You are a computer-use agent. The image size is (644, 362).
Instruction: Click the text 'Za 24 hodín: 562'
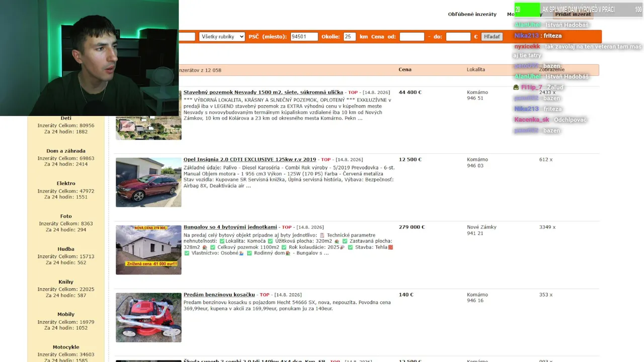pos(66,262)
